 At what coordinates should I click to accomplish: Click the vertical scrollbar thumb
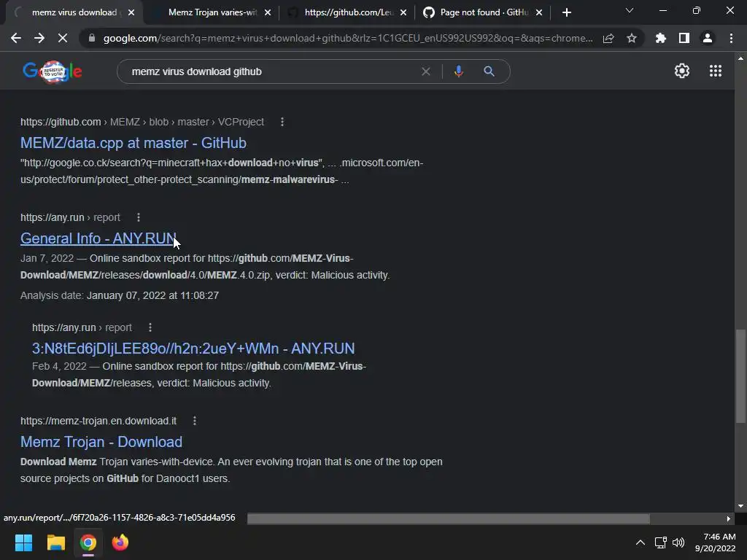740,376
